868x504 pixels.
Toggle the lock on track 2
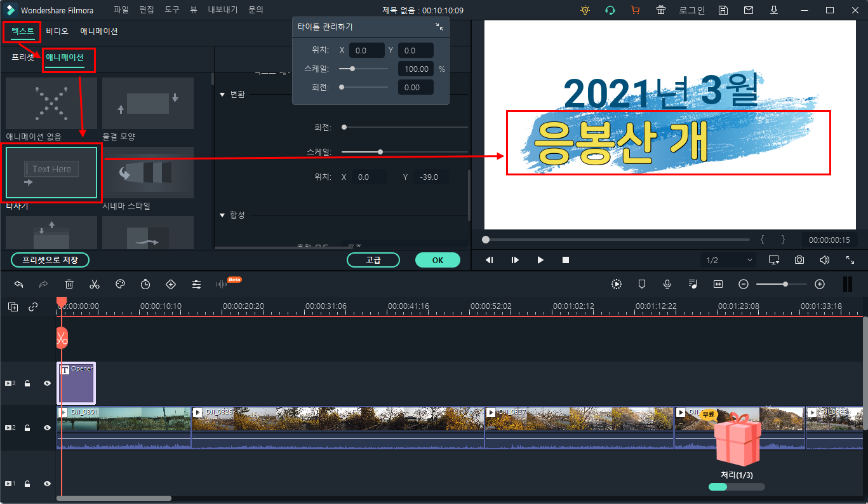point(27,428)
